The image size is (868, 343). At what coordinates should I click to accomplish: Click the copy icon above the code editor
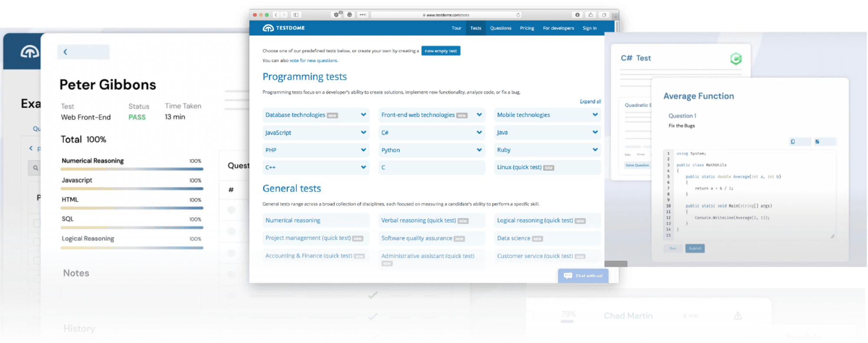click(793, 142)
